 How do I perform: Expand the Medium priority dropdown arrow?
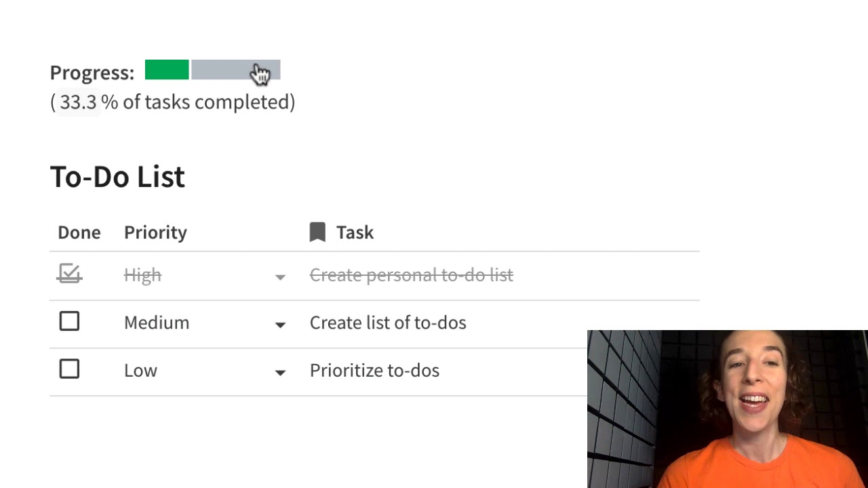[x=280, y=325]
